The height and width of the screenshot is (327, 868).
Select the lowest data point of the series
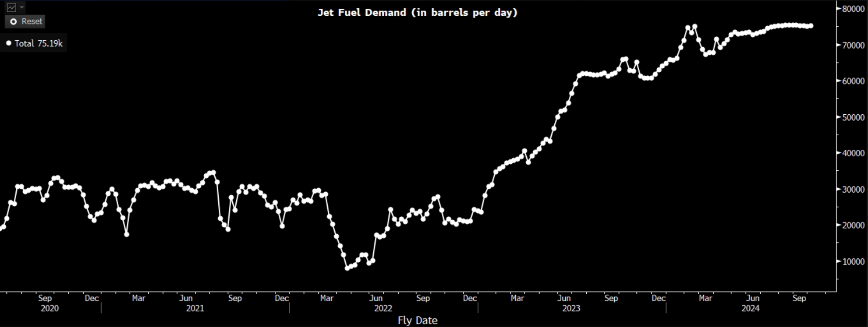click(347, 268)
